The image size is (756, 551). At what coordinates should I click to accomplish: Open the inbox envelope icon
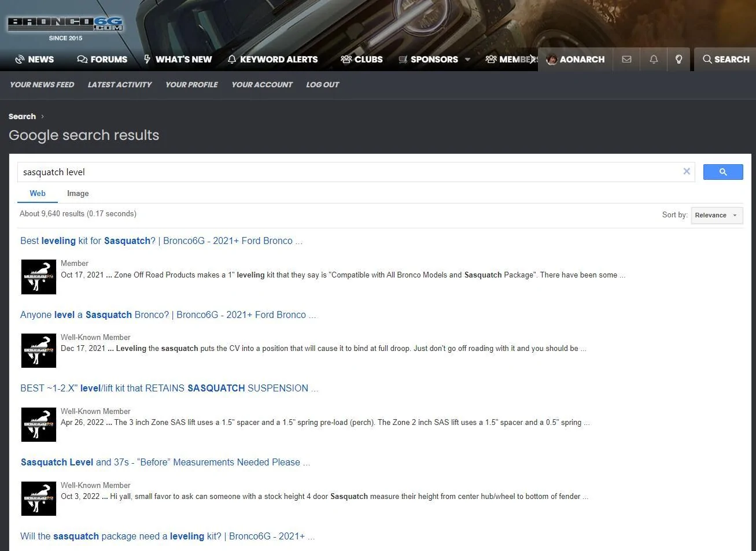[626, 60]
